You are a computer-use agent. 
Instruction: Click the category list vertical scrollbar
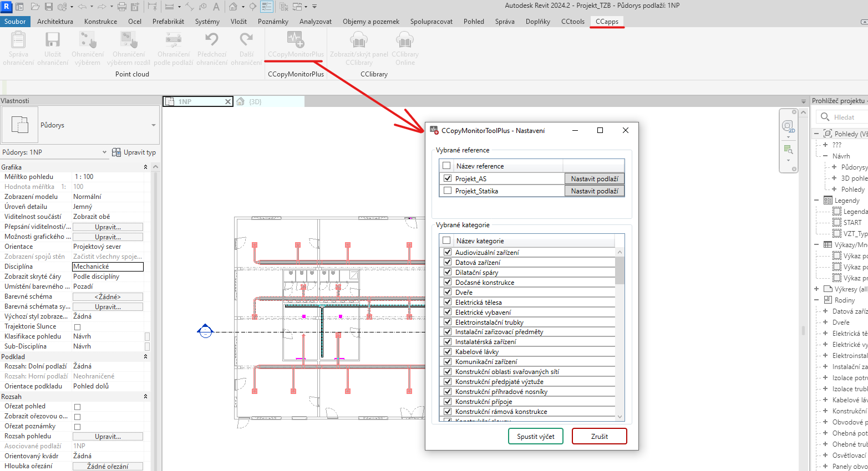620,334
